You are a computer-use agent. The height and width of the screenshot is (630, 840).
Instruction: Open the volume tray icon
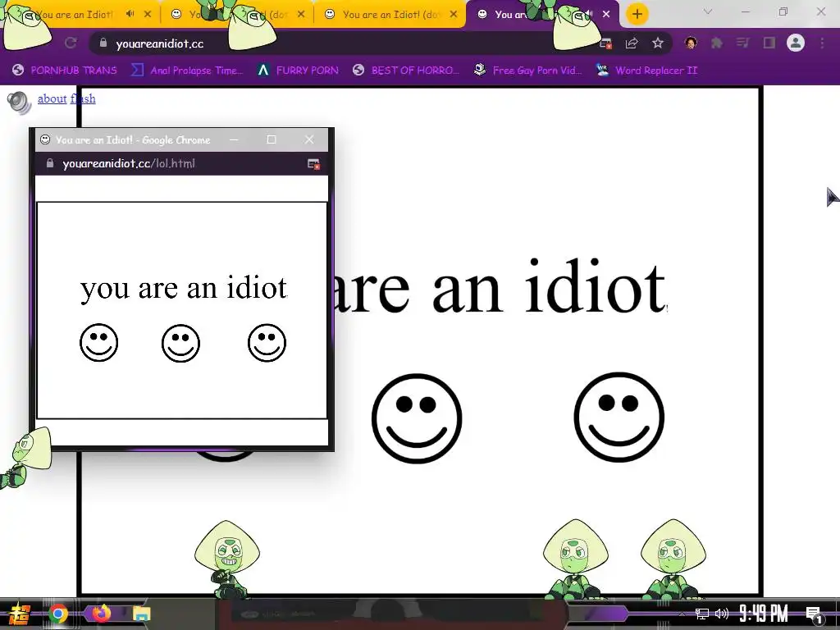coord(722,614)
